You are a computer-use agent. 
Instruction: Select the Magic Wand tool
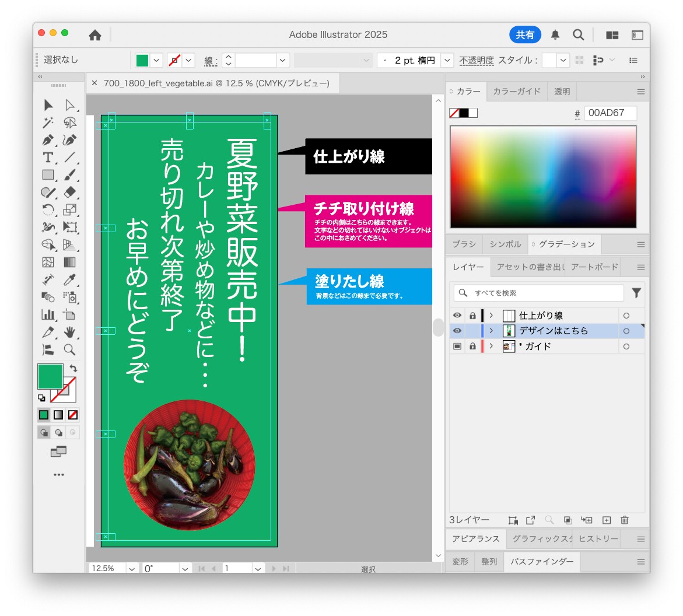(48, 123)
